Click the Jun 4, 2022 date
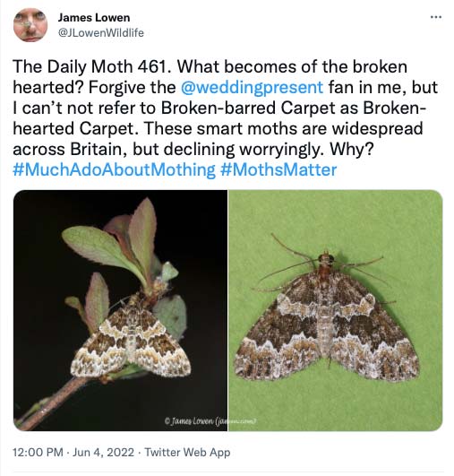This screenshot has width=454, height=476. click(x=103, y=452)
